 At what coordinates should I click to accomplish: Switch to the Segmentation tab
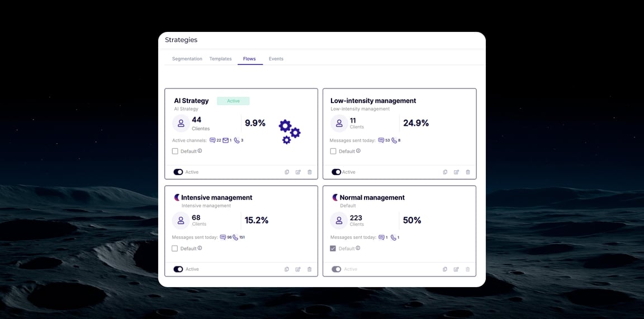[x=187, y=59]
